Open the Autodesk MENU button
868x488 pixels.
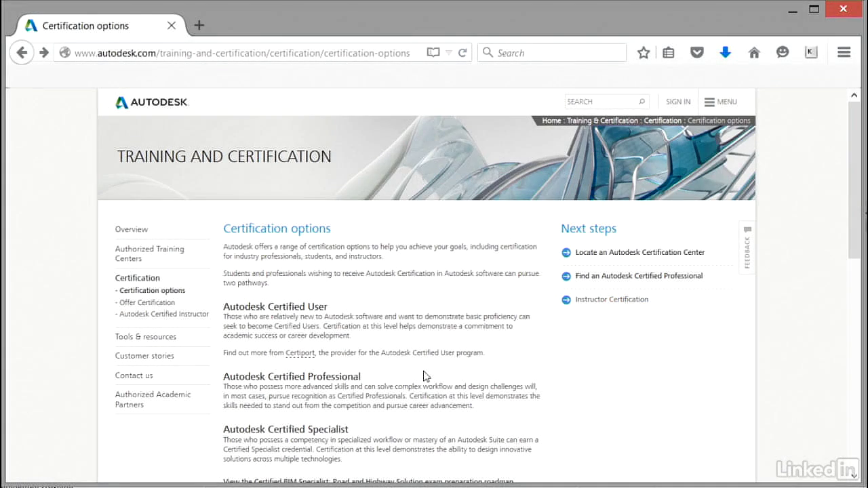click(x=720, y=102)
